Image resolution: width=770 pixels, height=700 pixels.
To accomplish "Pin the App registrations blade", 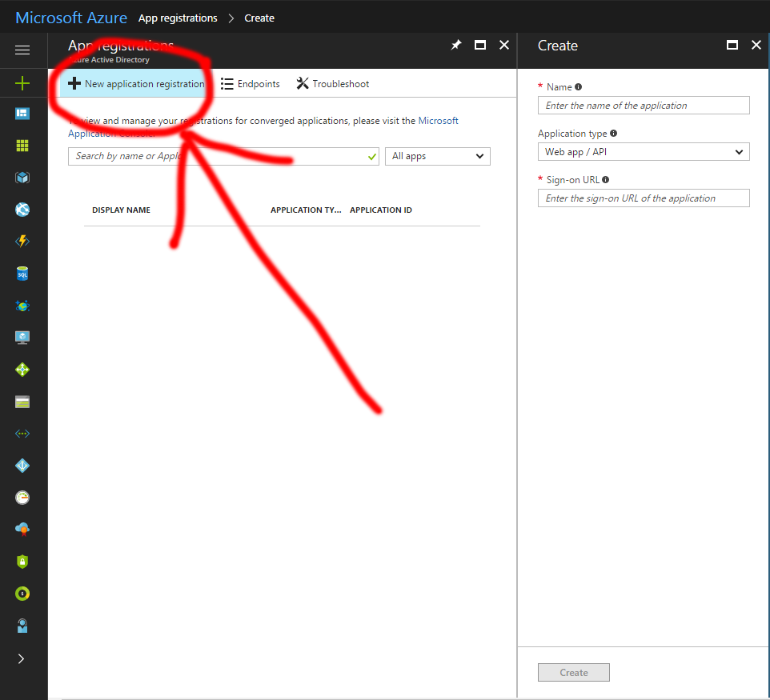I will click(x=456, y=45).
